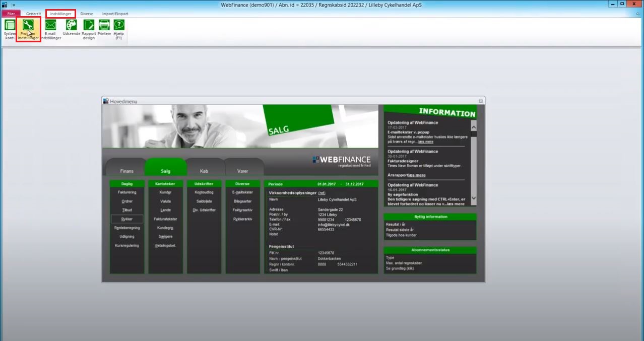Open System konti from the ribbon

coord(10,29)
